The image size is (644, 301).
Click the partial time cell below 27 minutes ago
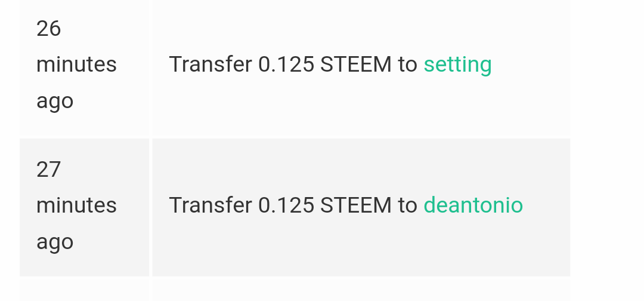click(x=84, y=291)
